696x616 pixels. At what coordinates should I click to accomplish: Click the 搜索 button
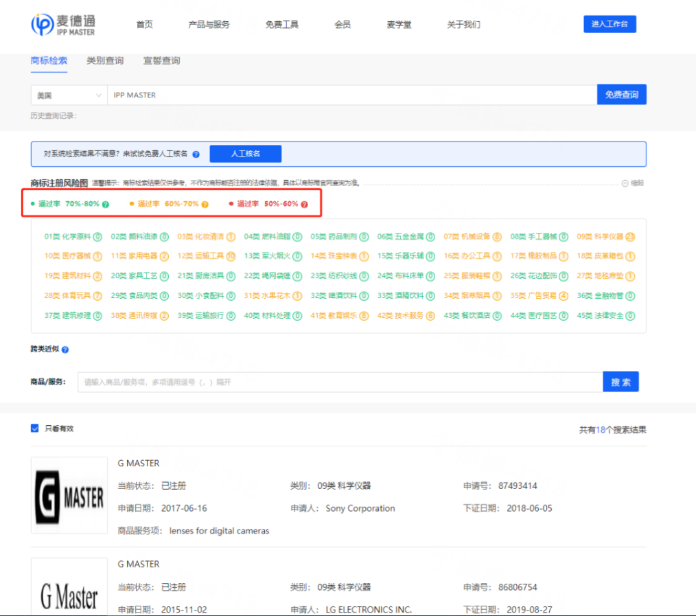[x=620, y=382]
